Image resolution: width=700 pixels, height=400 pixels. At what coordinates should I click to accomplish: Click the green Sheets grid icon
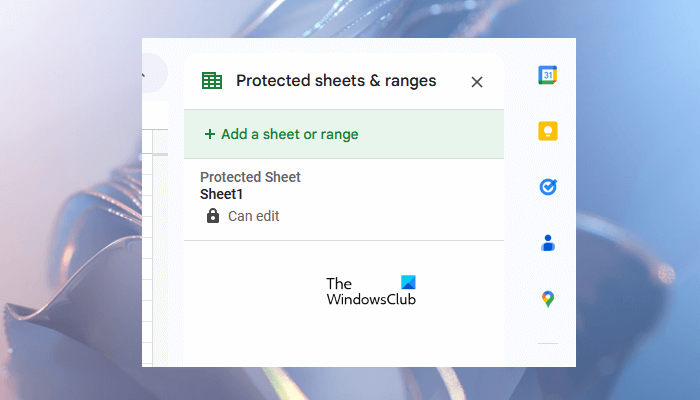point(212,81)
